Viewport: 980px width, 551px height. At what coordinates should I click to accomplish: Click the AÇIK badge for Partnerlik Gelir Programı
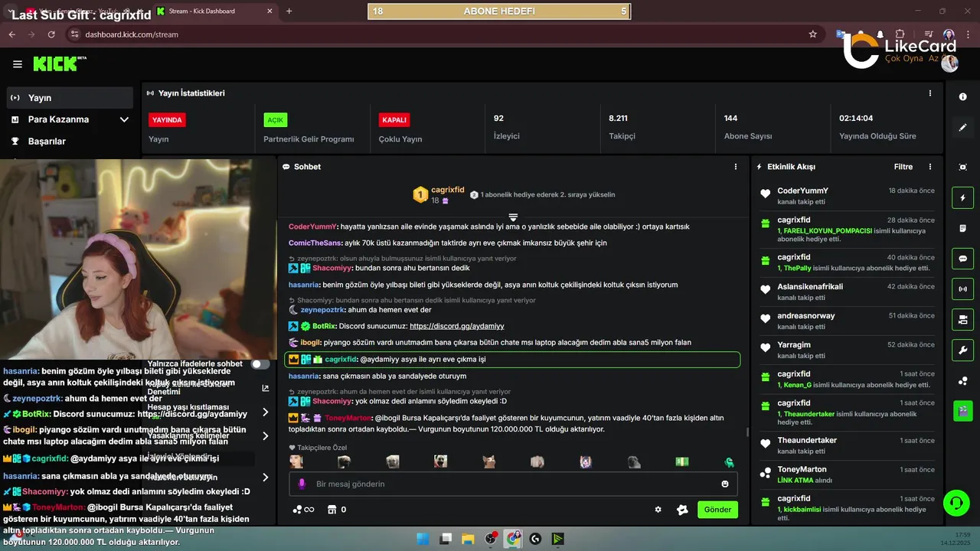pyautogui.click(x=275, y=120)
